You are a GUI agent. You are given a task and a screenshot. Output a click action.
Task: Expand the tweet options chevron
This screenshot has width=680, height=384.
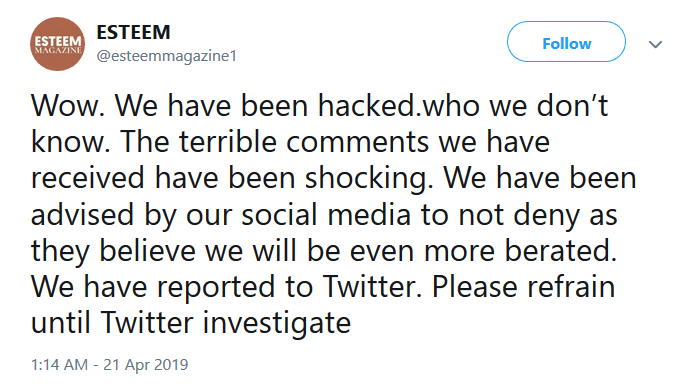(x=655, y=44)
